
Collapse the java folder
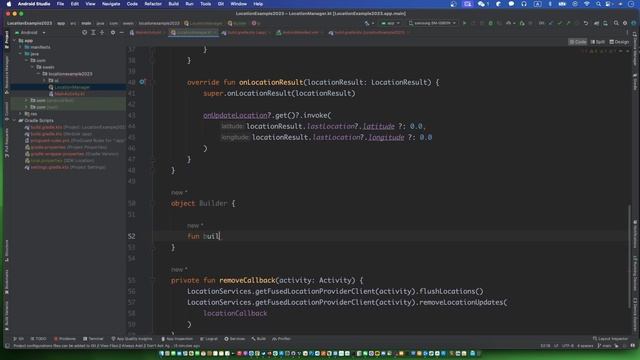20,53
